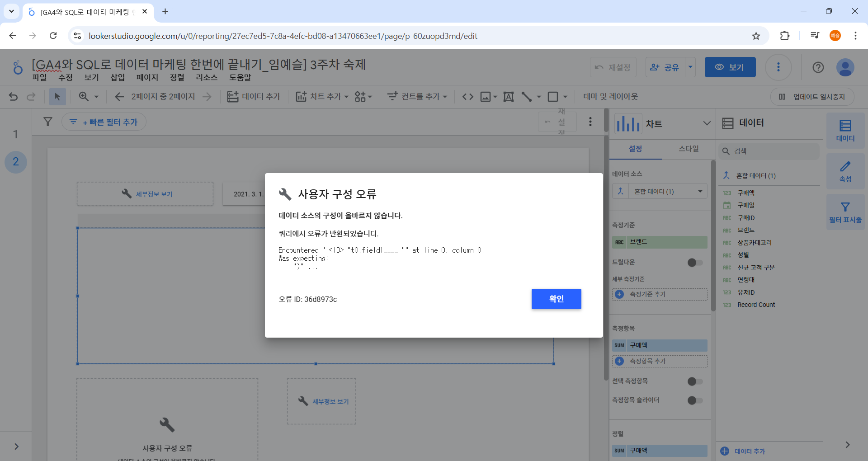Screen dimensions: 868x461
Task: Click 측정항목 추가 add metric
Action: point(660,361)
